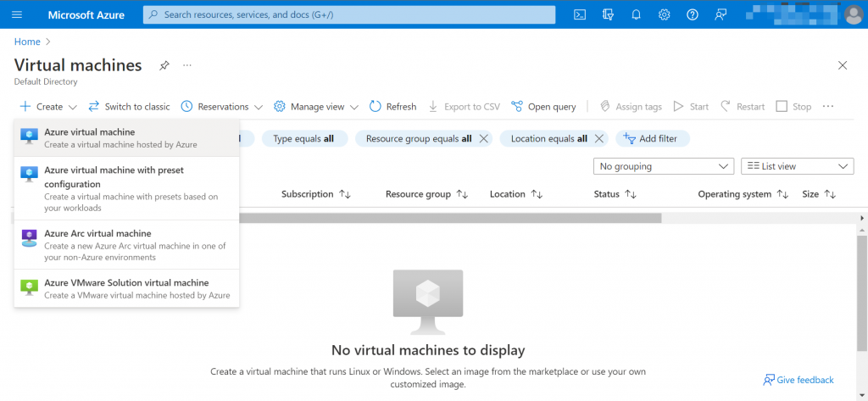
Task: Click the Create plus button
Action: (48, 106)
